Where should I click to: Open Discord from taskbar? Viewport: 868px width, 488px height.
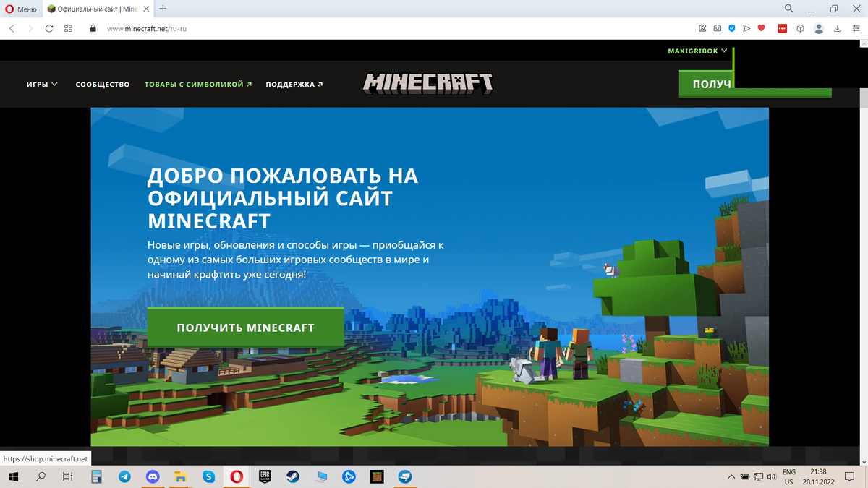pyautogui.click(x=153, y=476)
